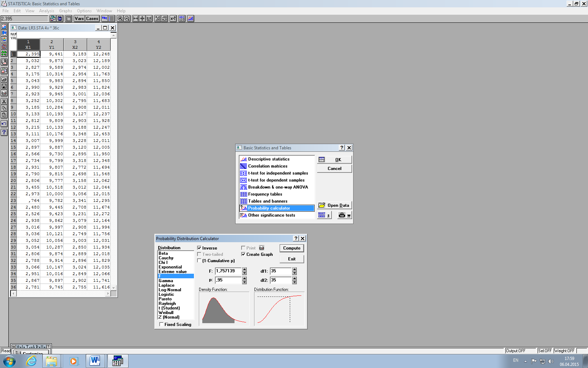Open Microsoft Word from the taskbar
588x368 pixels.
(95, 361)
